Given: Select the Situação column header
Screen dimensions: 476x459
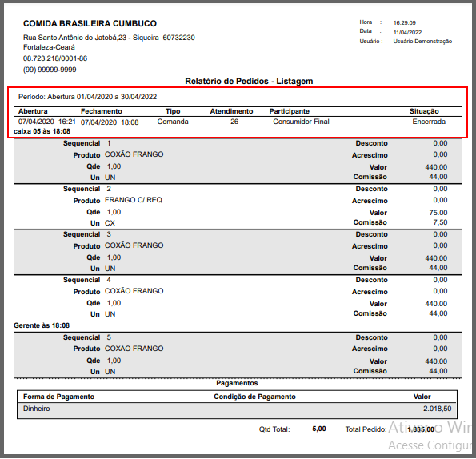Looking at the screenshot, I should click(x=424, y=111).
